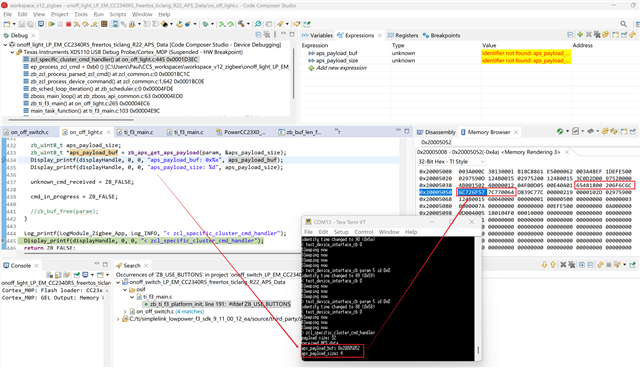Image resolution: width=640 pixels, height=368 pixels.
Task: Click the Build hammer toolbar icon
Action: 241,24
